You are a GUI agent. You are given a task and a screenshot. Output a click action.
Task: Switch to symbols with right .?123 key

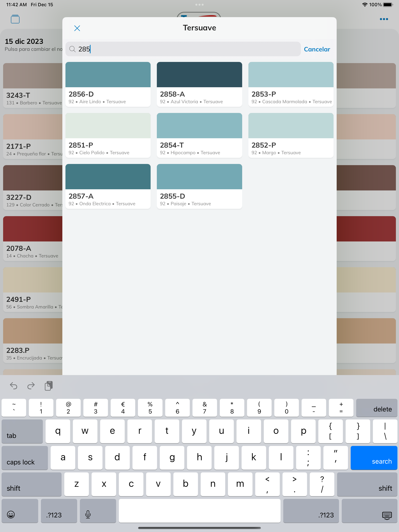[x=311, y=511]
